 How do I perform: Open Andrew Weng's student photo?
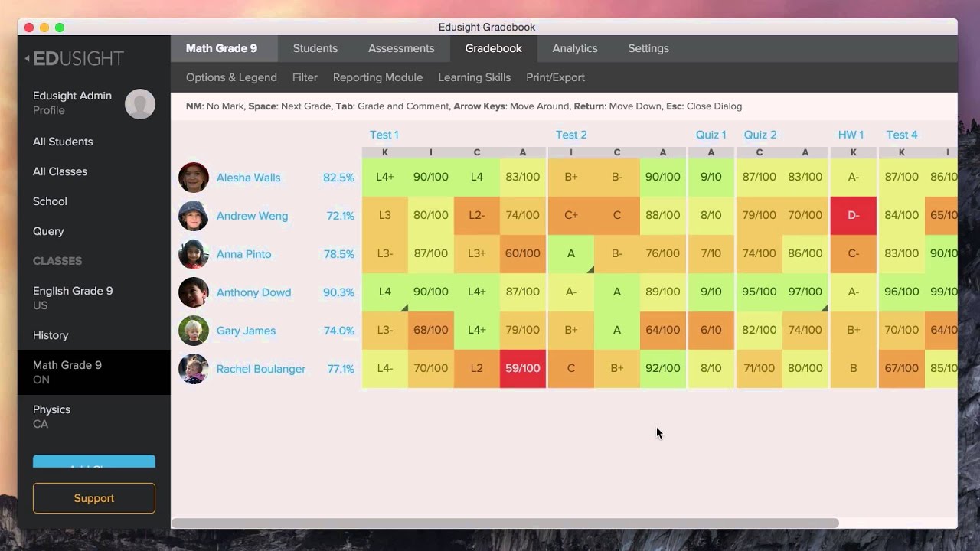tap(194, 216)
